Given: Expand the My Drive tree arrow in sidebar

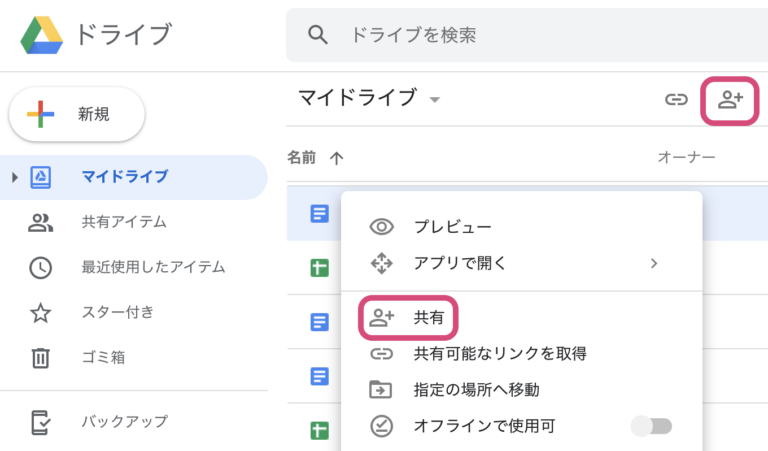Looking at the screenshot, I should [x=15, y=177].
